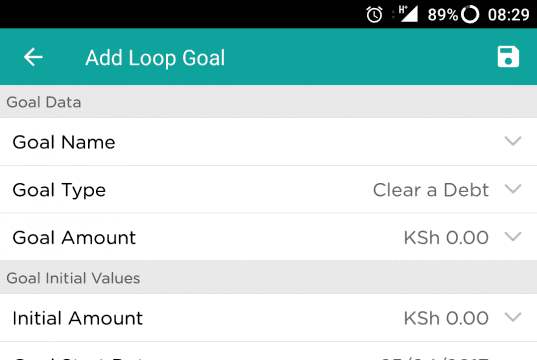The width and height of the screenshot is (537, 360).
Task: Tap the 89% battery percentage text
Action: (442, 15)
